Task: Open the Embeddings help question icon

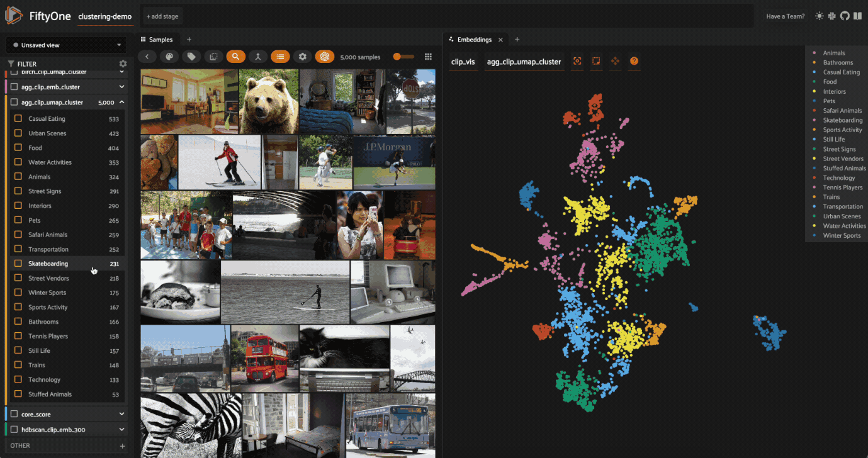Action: [634, 62]
